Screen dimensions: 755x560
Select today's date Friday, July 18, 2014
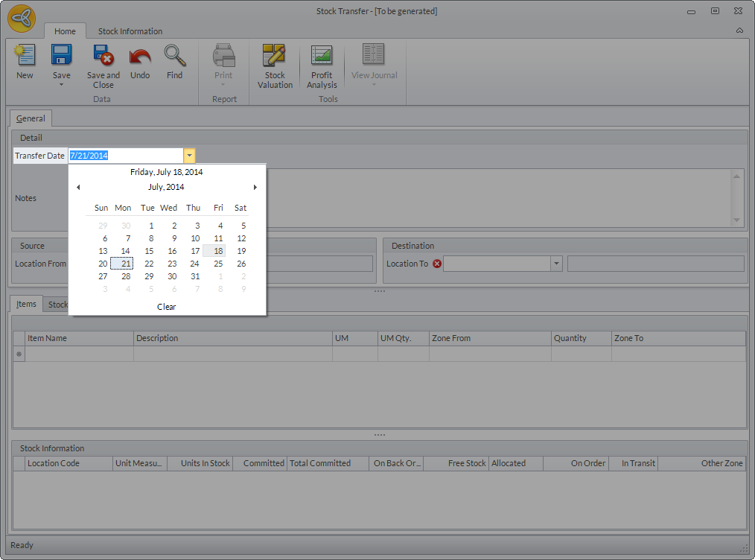coord(167,172)
